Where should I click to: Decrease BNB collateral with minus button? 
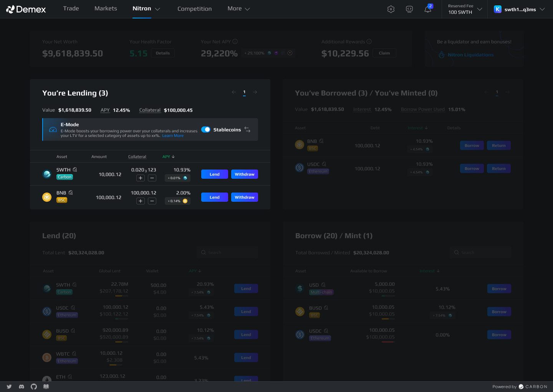point(152,201)
